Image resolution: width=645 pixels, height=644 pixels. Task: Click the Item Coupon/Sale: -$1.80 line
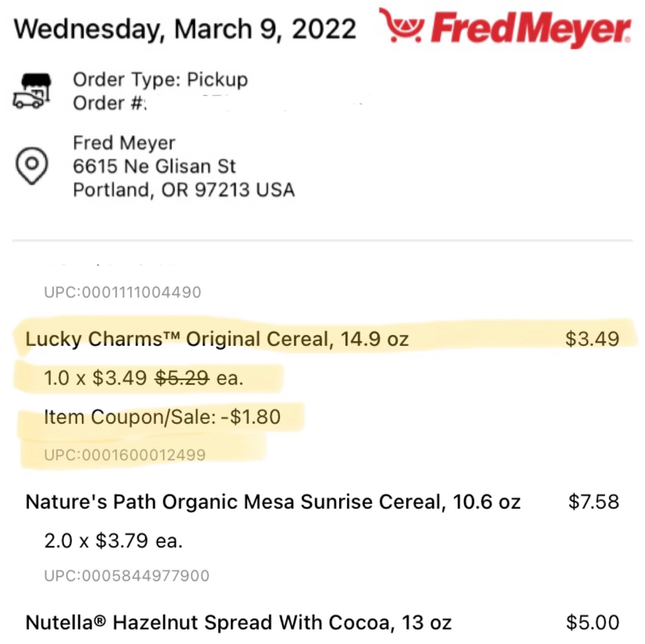click(162, 417)
